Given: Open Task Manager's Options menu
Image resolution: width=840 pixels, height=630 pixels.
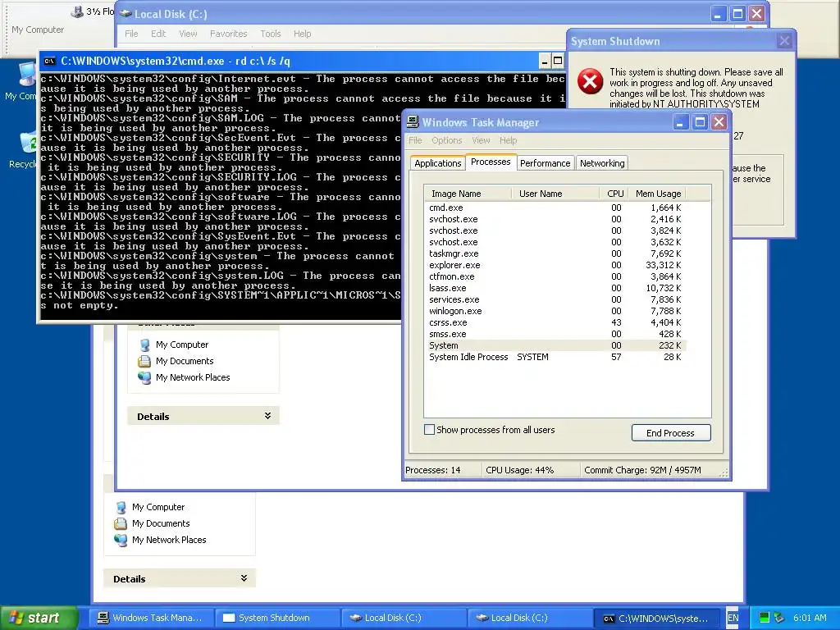Looking at the screenshot, I should (446, 140).
